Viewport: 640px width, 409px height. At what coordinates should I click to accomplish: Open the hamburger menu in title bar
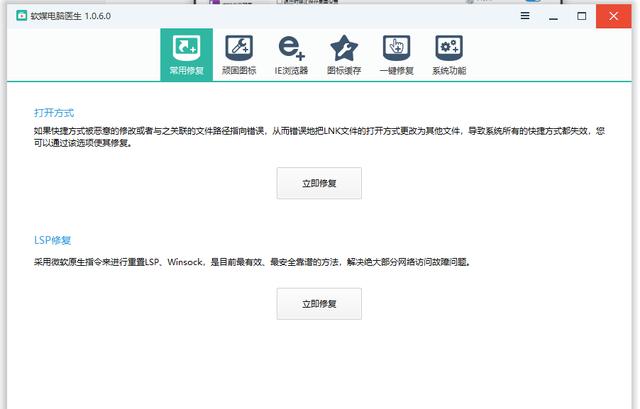[x=526, y=16]
